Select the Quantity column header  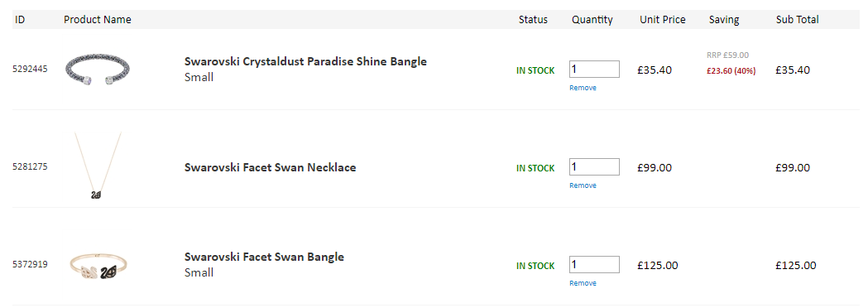pos(592,19)
